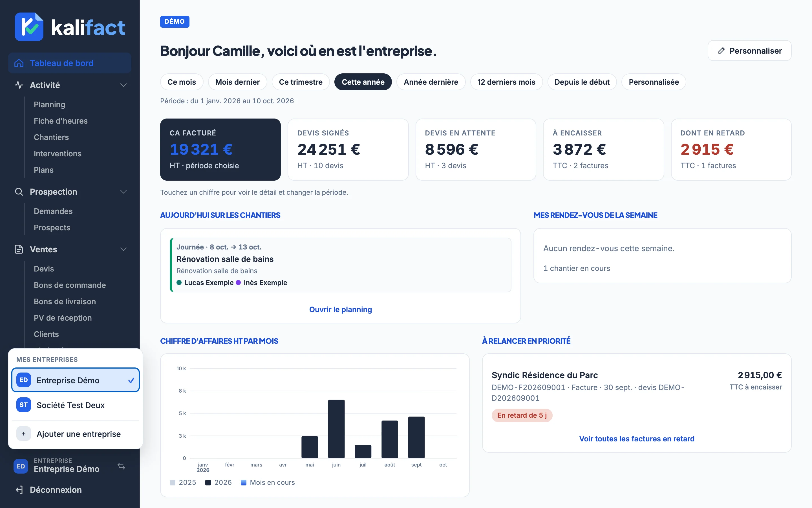Click Ajouter une entreprise
812x508 pixels.
pos(76,434)
